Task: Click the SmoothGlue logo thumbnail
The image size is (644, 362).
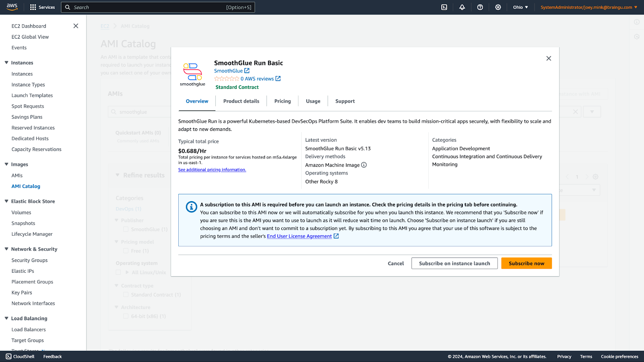Action: [192, 74]
